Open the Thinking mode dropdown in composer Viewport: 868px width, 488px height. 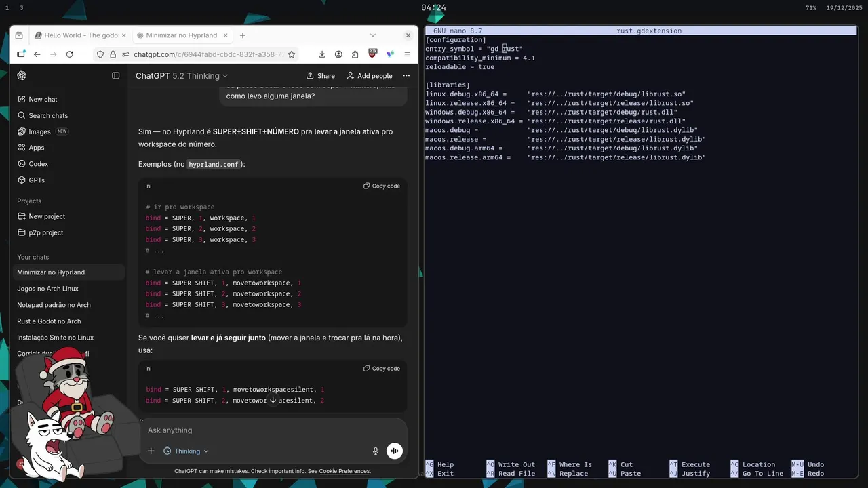186,451
